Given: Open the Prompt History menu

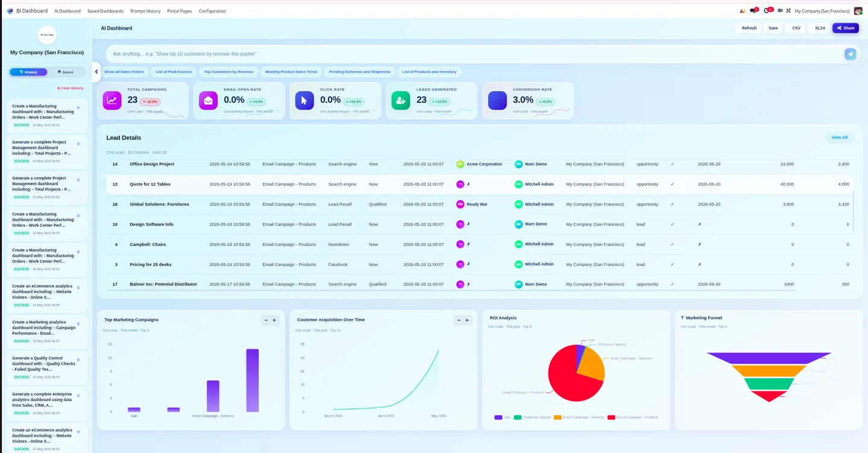Looking at the screenshot, I should [x=145, y=11].
